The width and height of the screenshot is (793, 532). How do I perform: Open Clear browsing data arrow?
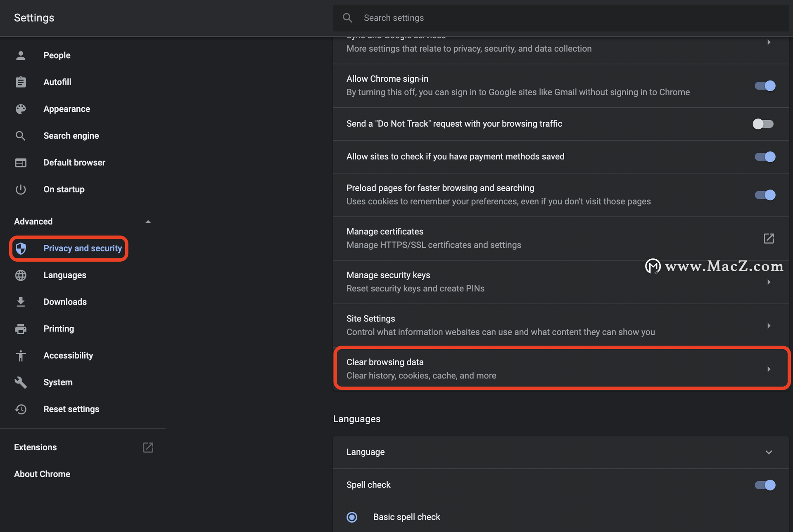(769, 369)
